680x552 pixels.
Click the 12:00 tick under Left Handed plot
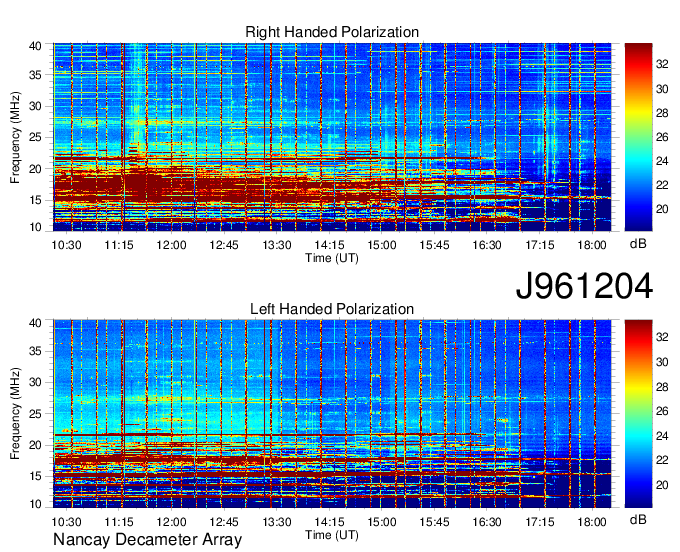point(171,522)
